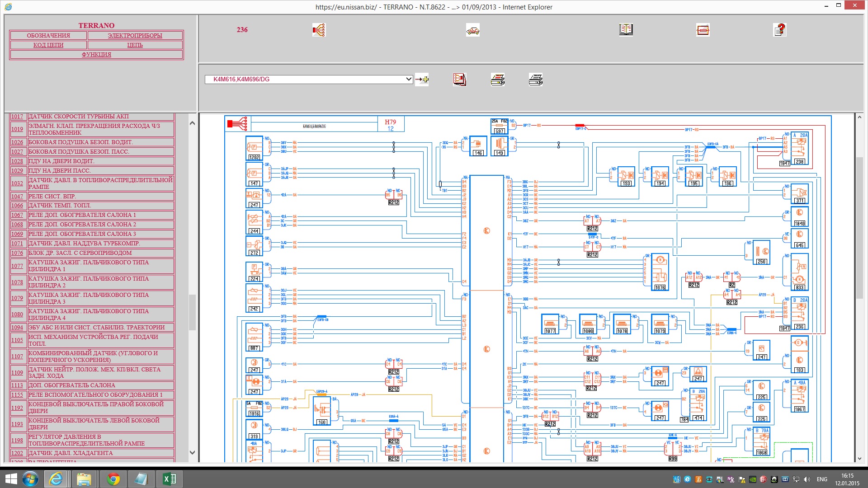
Task: Click the car outline icon
Action: tap(472, 30)
